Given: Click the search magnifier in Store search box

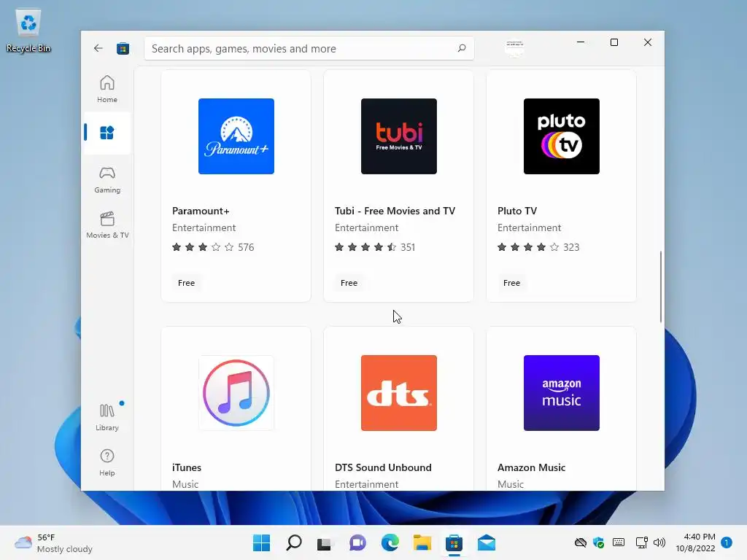Looking at the screenshot, I should [x=462, y=48].
